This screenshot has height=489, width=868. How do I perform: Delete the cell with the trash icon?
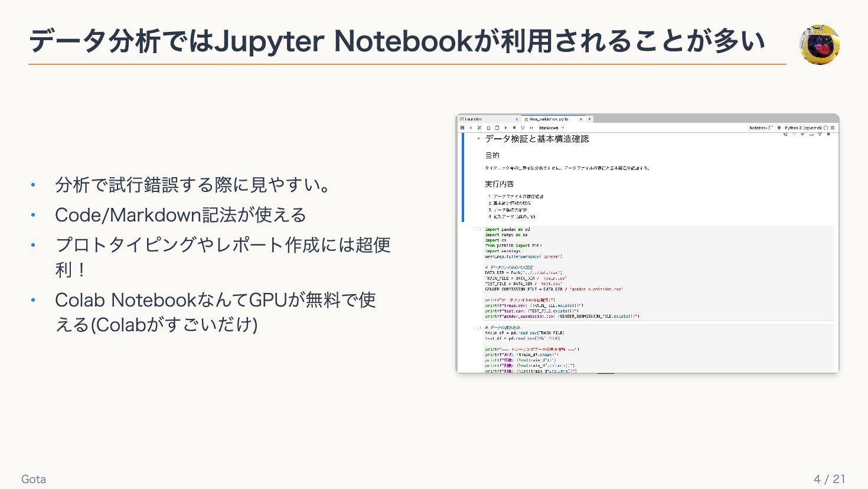[828, 134]
